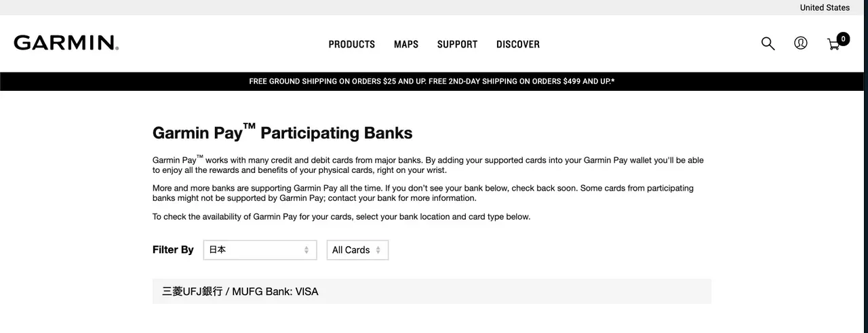This screenshot has width=868, height=333.
Task: Click the arrows on the 日本 selector
Action: (307, 250)
